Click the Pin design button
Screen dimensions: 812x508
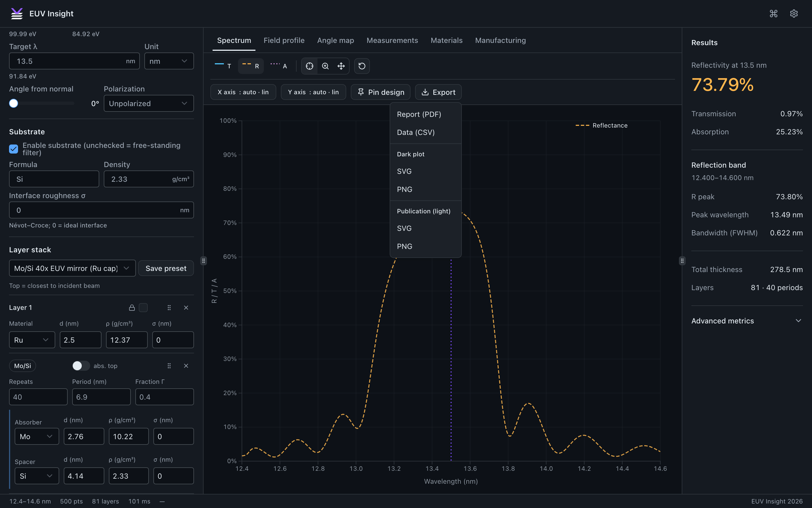coord(381,92)
